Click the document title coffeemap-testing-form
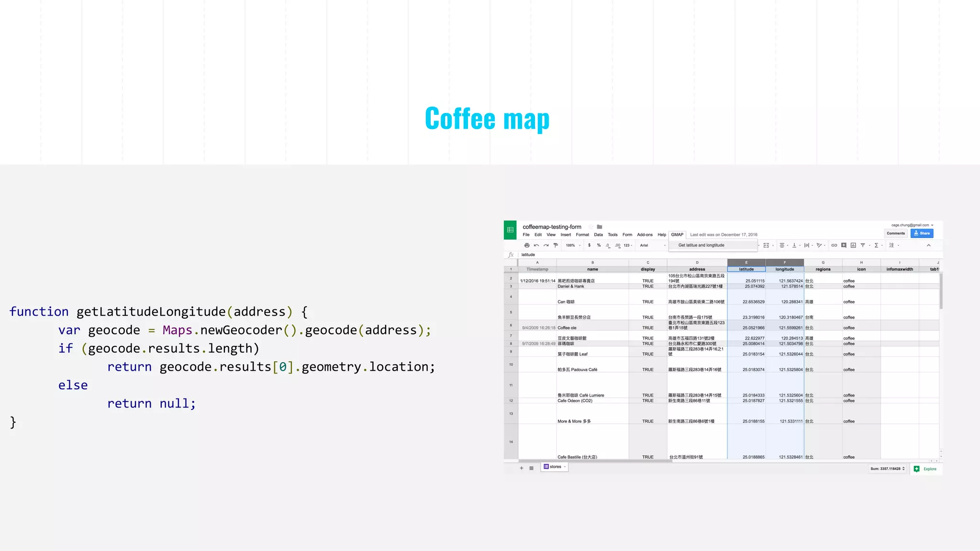 tap(552, 227)
